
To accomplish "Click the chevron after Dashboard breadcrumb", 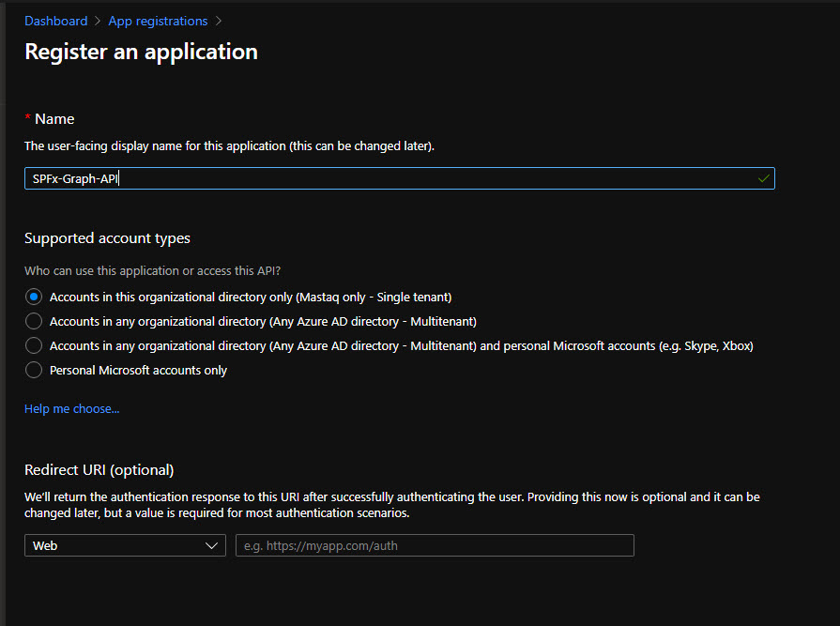I will pos(98,21).
